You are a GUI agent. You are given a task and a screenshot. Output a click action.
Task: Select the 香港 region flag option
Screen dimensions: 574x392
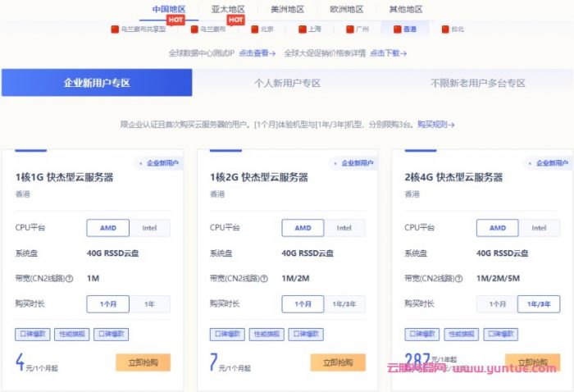[x=403, y=29]
